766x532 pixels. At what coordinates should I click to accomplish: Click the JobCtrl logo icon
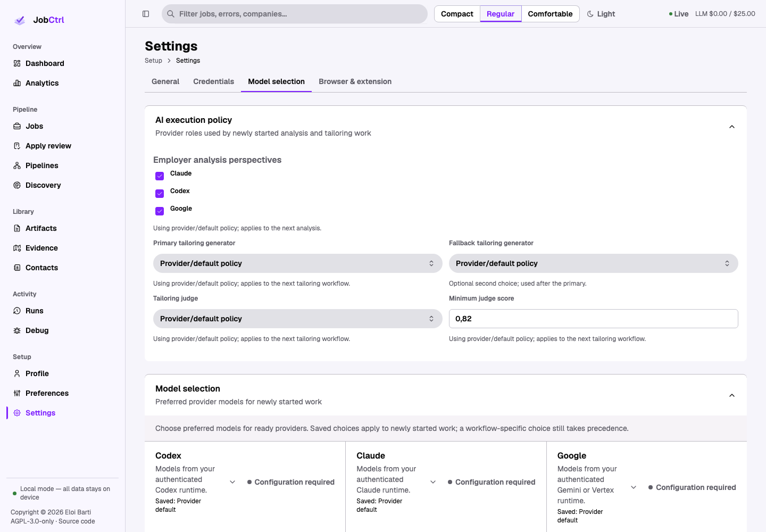pyautogui.click(x=20, y=20)
